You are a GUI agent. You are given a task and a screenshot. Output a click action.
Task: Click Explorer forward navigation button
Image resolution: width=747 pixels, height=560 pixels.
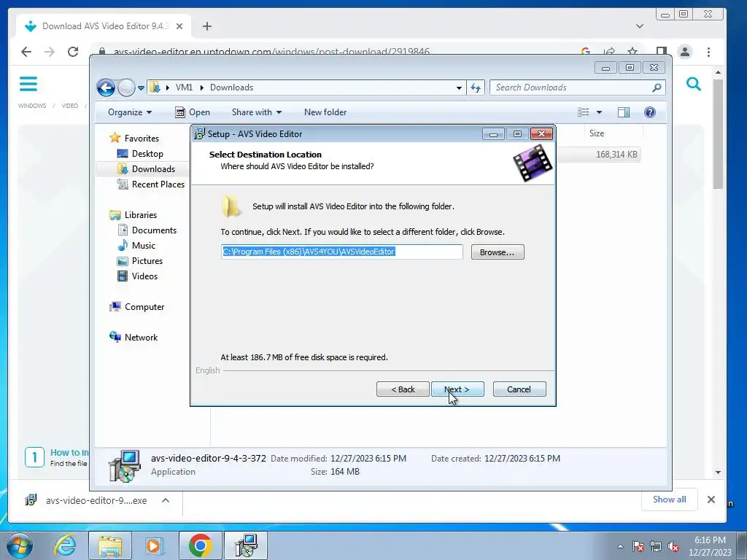point(126,87)
